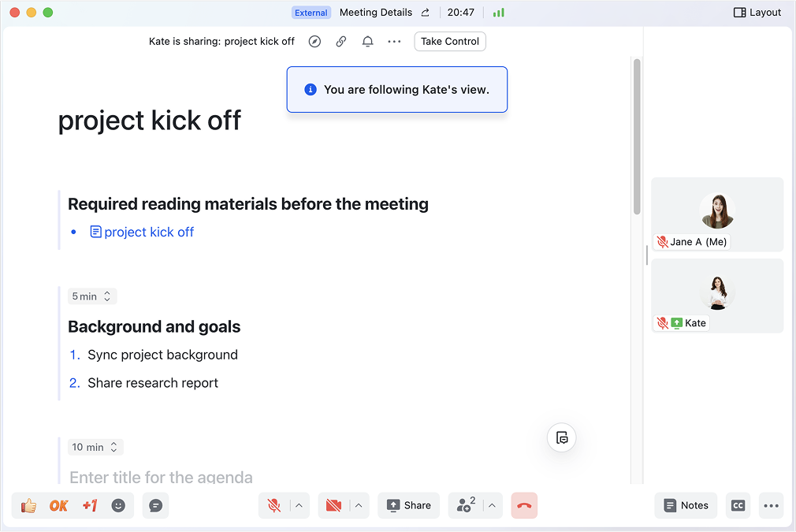Open Meeting Details in title bar
This screenshot has height=532, width=796.
click(376, 13)
